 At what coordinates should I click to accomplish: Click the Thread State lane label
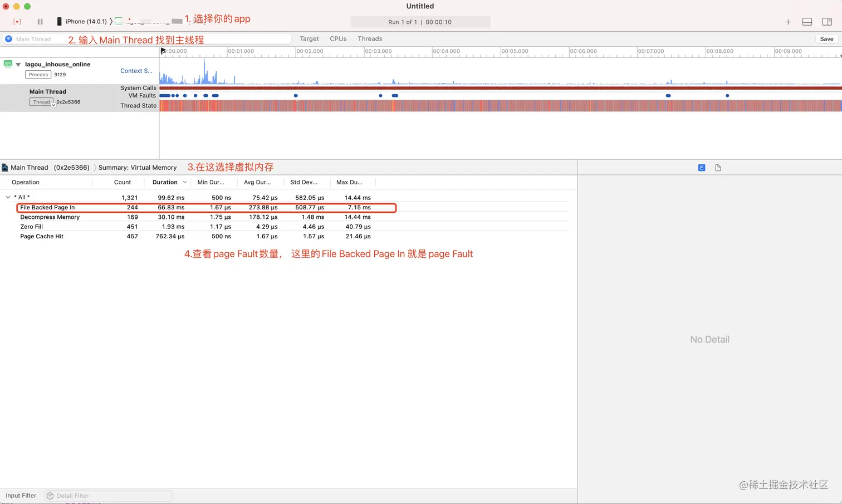(x=138, y=106)
